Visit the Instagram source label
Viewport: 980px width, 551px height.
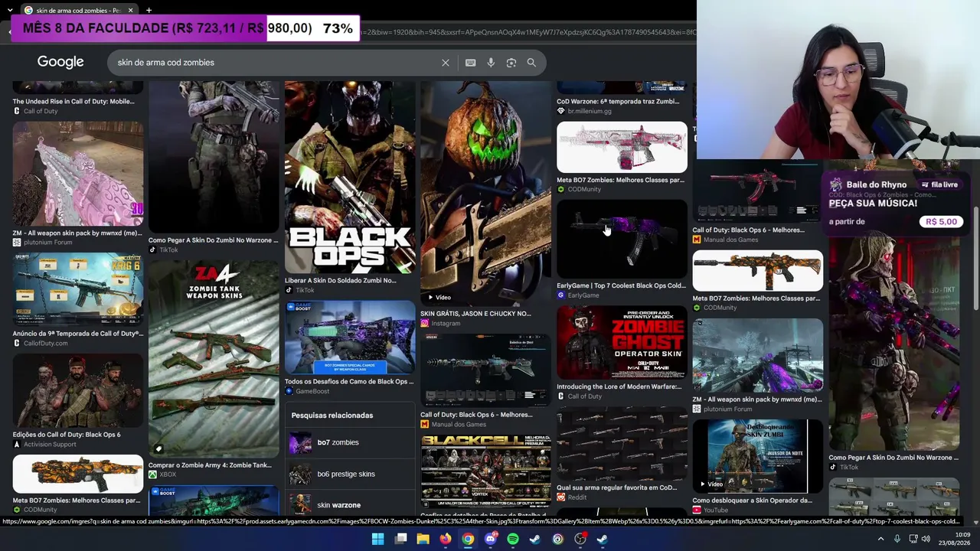click(x=446, y=323)
